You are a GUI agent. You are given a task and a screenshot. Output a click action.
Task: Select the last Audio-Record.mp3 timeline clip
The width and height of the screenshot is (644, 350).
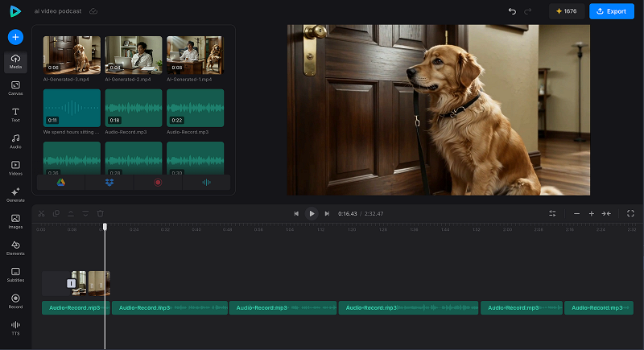[x=599, y=307]
